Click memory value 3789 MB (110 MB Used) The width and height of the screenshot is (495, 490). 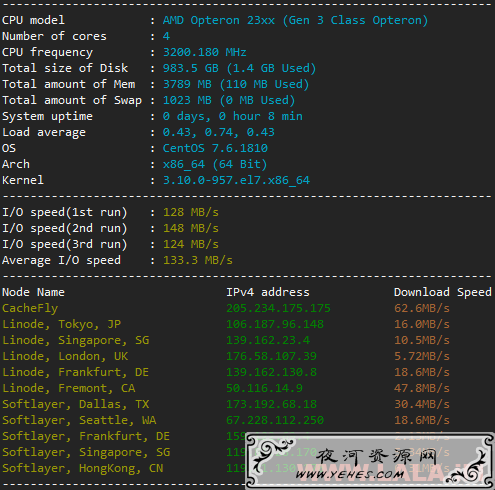point(236,84)
